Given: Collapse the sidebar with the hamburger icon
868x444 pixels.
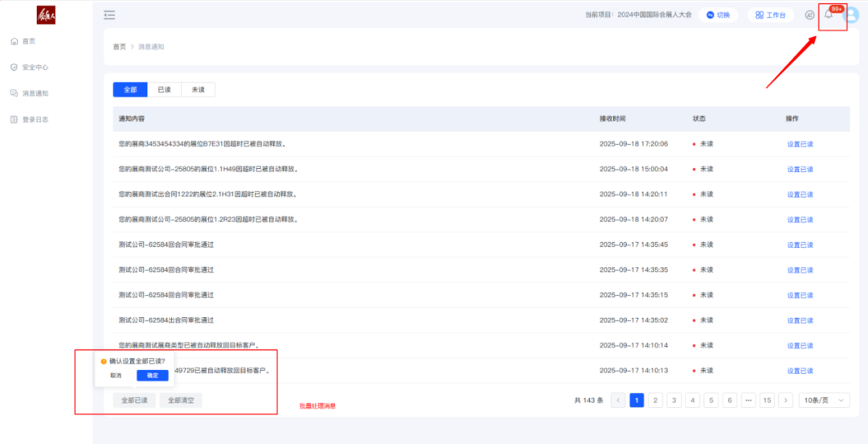Looking at the screenshot, I should click(x=109, y=15).
